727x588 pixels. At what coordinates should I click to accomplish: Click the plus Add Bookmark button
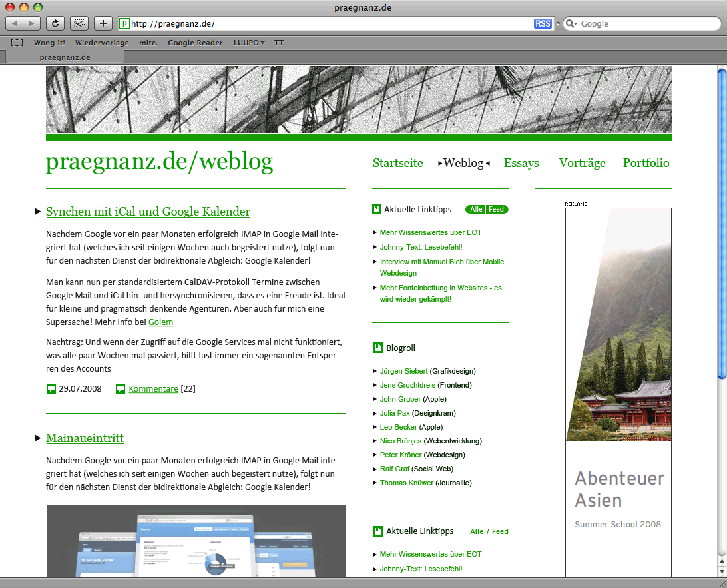(x=103, y=23)
